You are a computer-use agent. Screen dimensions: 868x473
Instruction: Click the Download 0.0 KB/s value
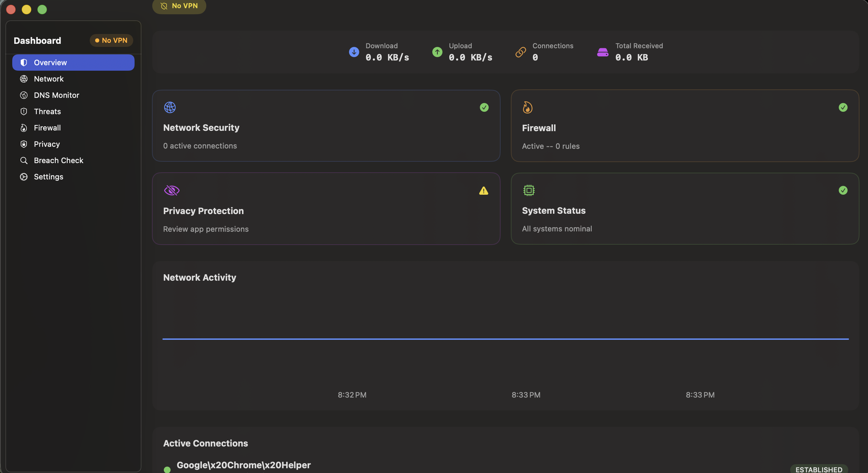pos(387,57)
